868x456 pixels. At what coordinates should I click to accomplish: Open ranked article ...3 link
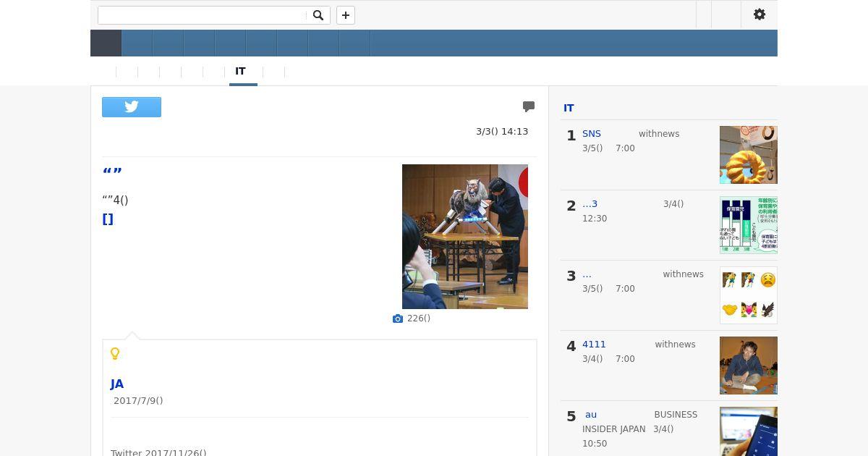(590, 204)
